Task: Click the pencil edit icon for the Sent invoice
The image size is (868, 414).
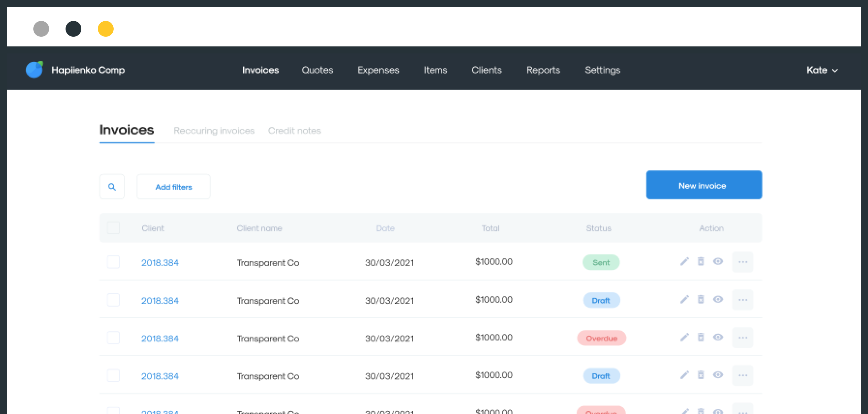Action: coord(684,261)
